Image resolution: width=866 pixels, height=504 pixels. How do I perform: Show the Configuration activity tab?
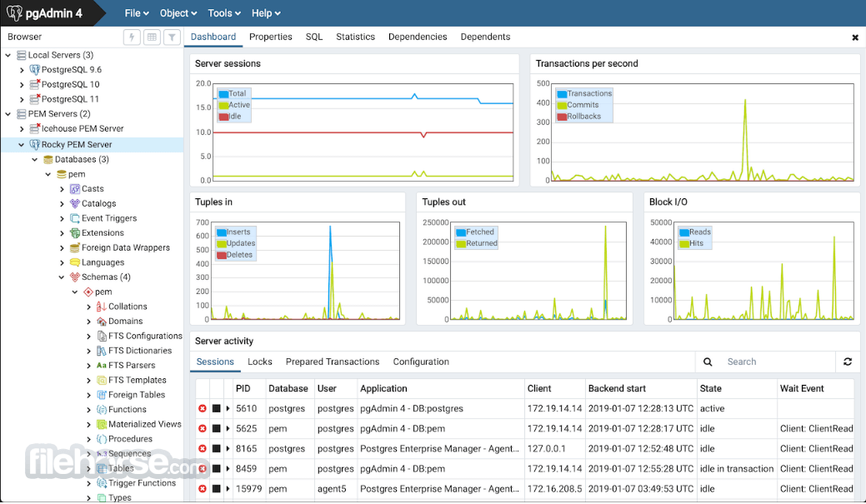(421, 362)
